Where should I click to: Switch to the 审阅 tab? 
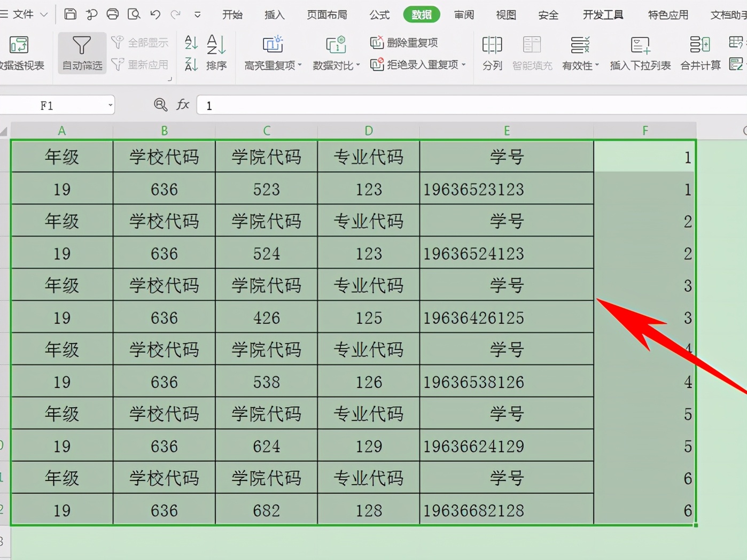point(464,15)
